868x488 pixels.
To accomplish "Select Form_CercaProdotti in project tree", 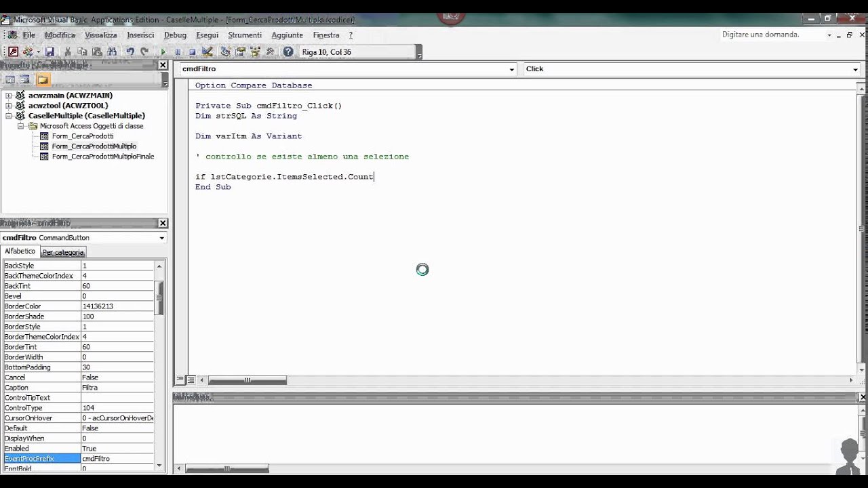I will pos(83,136).
